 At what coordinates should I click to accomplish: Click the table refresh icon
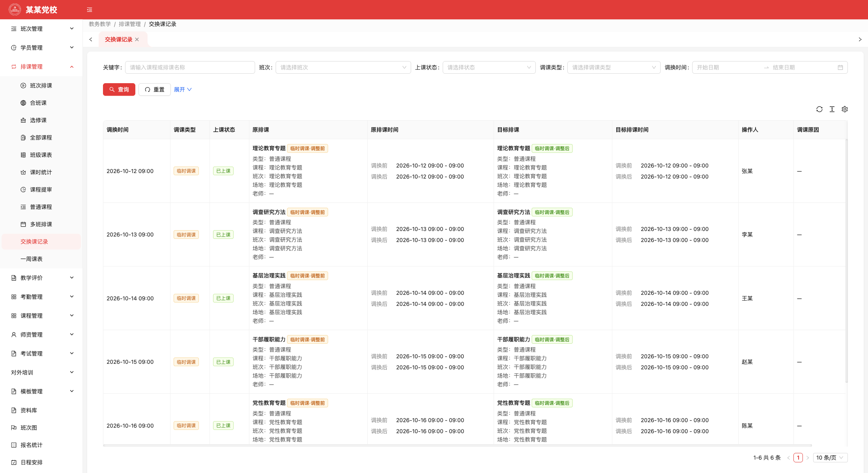tap(819, 109)
